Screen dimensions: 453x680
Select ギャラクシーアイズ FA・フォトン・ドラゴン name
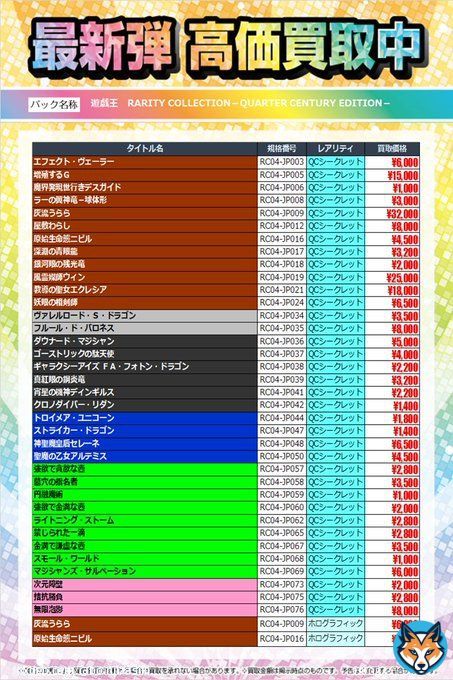point(111,366)
